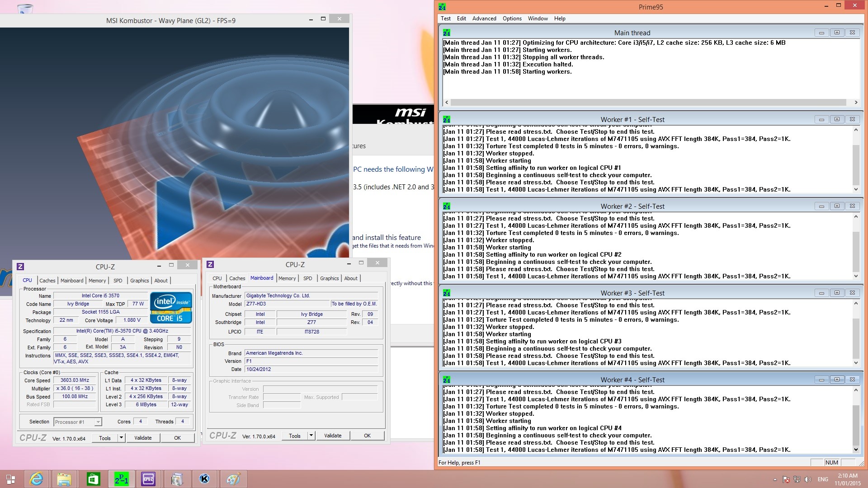The width and height of the screenshot is (868, 488).
Task: Click OK in left CPU-Z
Action: click(x=177, y=438)
